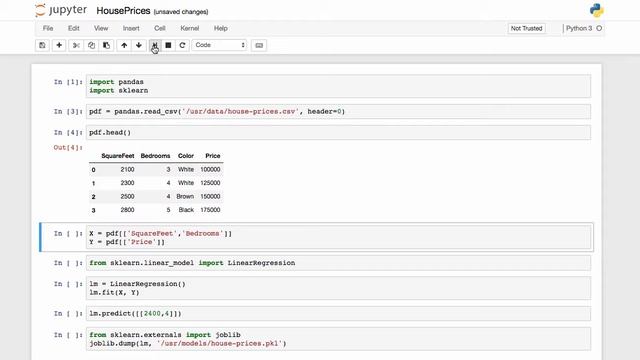Click the 2100 square feet cell
The height and width of the screenshot is (360, 640).
pos(127,169)
